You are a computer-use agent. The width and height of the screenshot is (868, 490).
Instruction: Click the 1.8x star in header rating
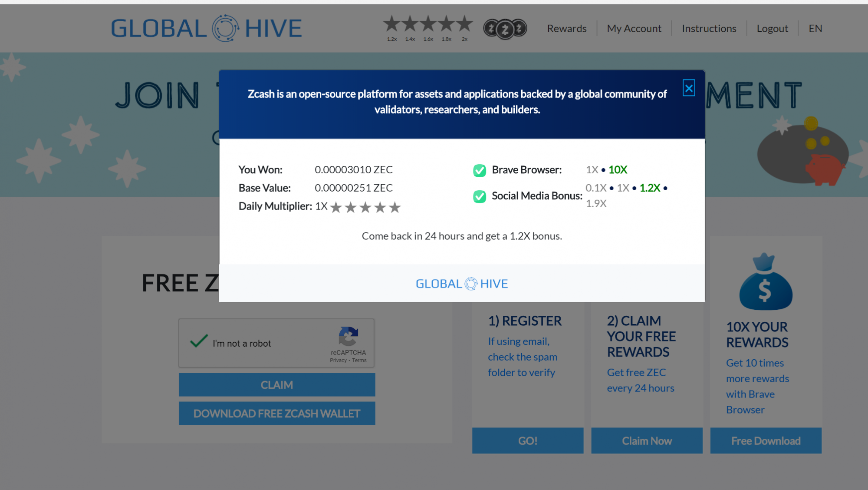pyautogui.click(x=447, y=24)
